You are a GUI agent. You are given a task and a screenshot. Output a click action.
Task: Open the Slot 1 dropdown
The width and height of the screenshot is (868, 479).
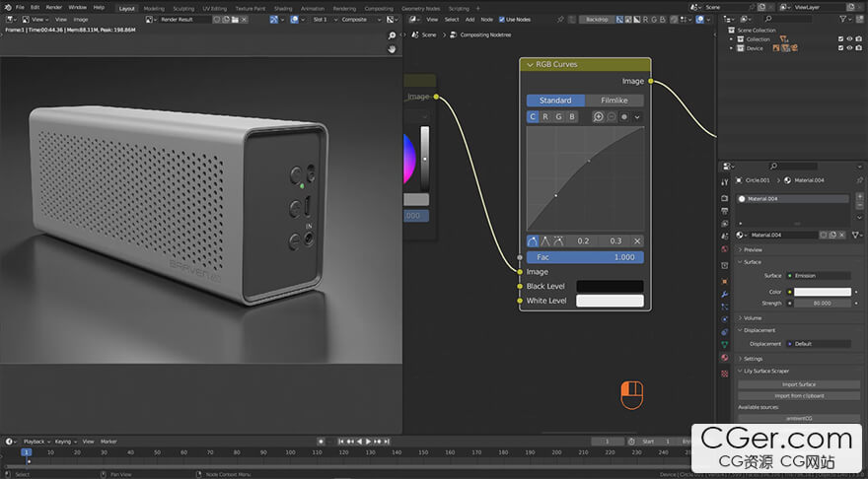[x=324, y=20]
